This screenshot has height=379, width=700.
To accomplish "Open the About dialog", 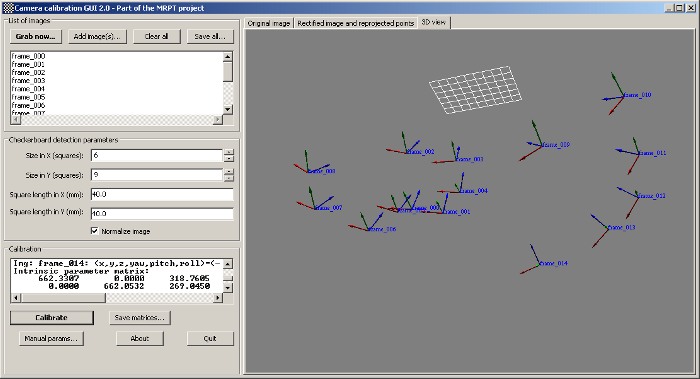I will coord(140,338).
